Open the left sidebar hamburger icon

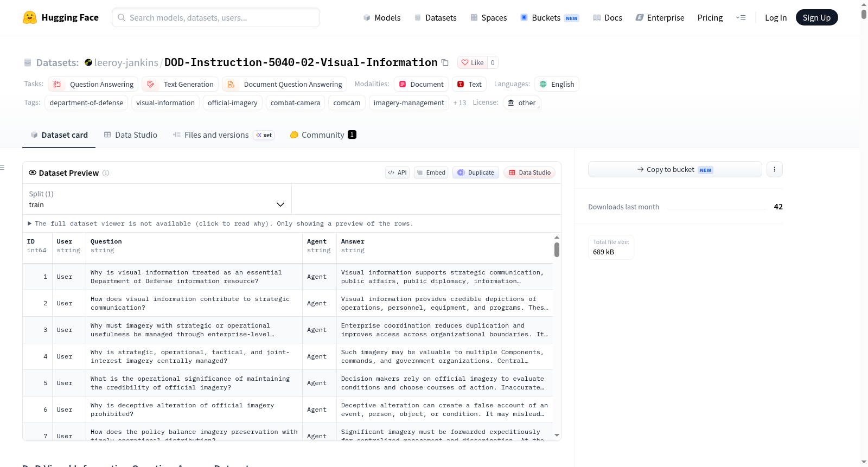pyautogui.click(x=2, y=168)
